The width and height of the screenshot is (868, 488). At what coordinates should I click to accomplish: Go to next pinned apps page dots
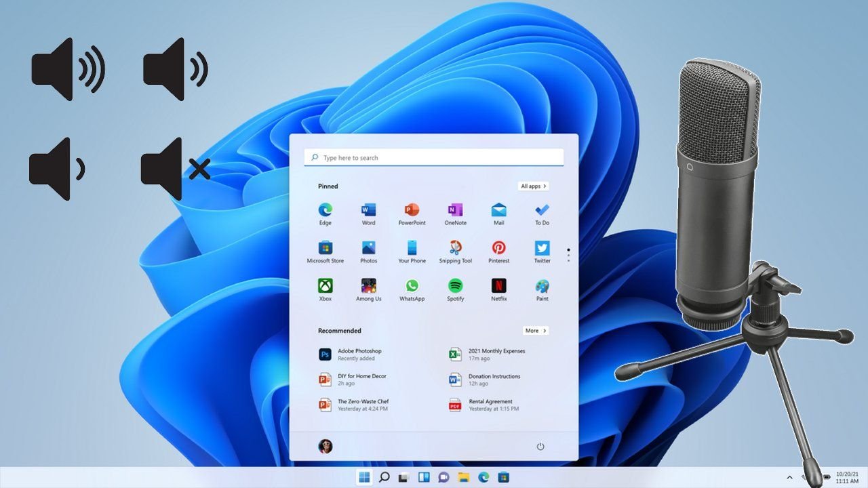(x=568, y=255)
